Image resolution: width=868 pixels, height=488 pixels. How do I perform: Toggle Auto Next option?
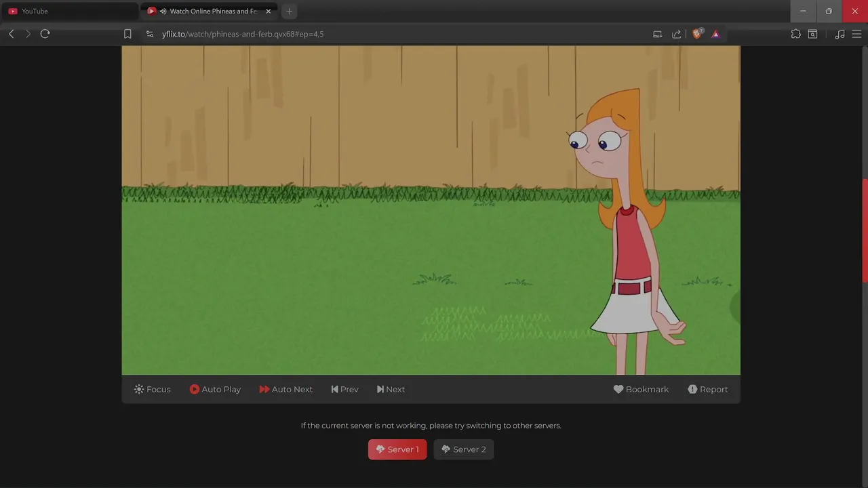tap(285, 389)
